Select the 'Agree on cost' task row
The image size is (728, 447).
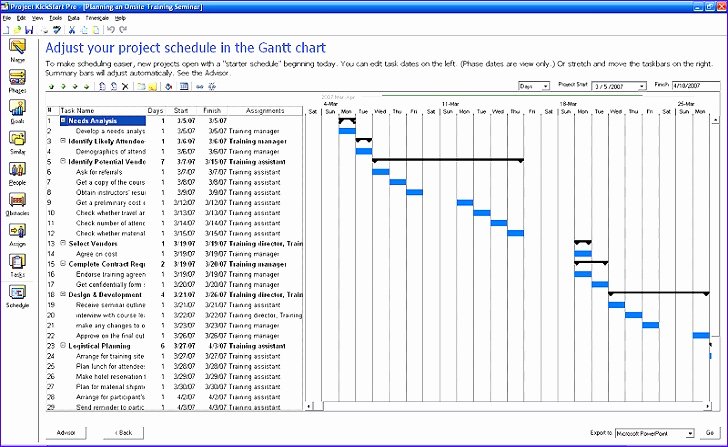pos(174,254)
